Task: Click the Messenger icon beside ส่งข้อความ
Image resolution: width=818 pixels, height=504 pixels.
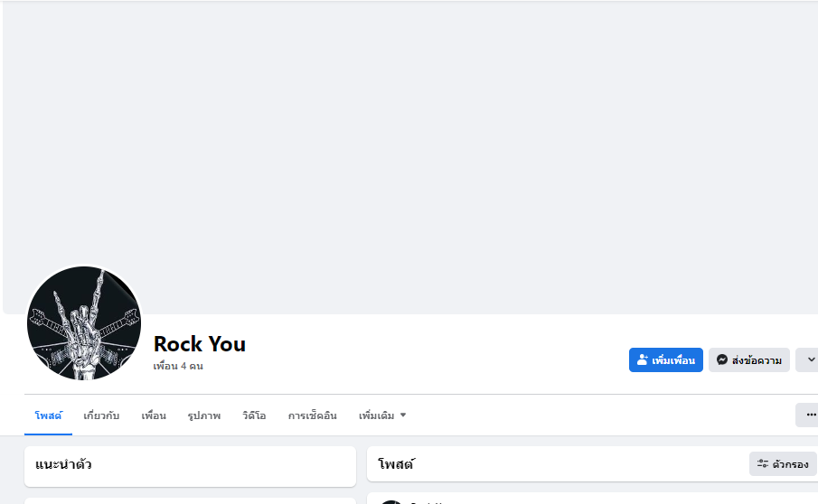Action: 722,360
